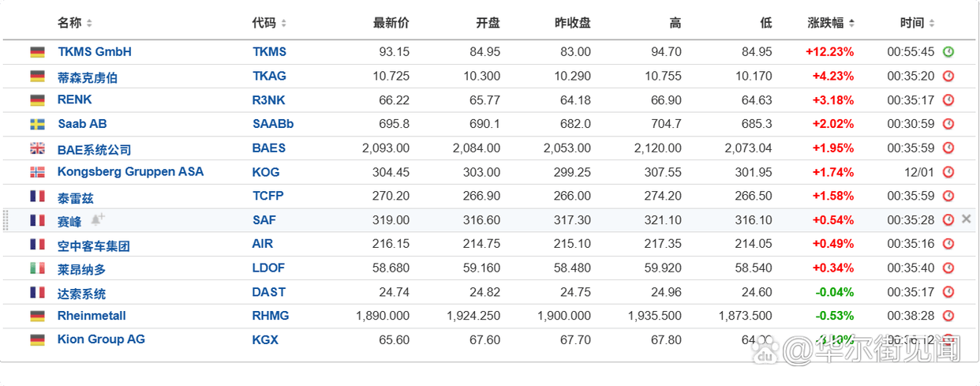Open the Kion Group AG link
980x386 pixels.
point(101,339)
